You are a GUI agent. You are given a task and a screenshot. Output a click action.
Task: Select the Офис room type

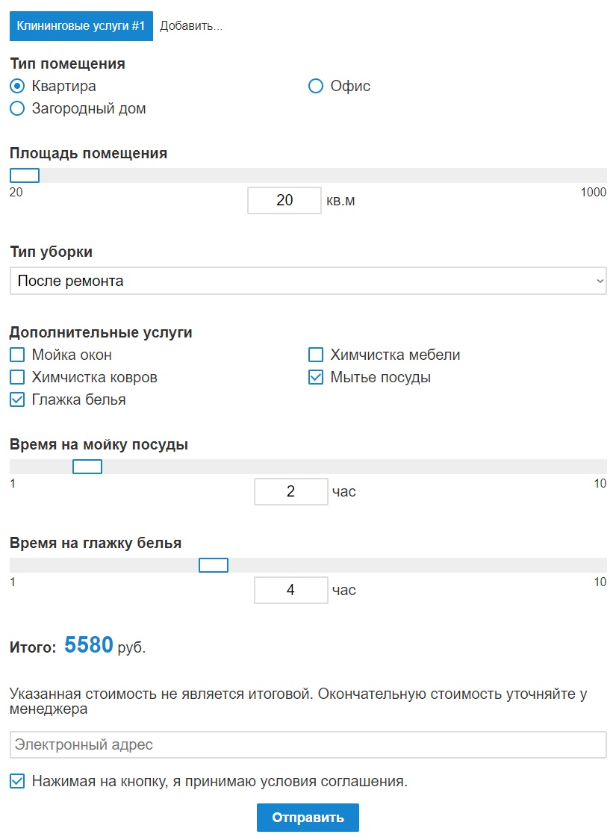coord(316,86)
